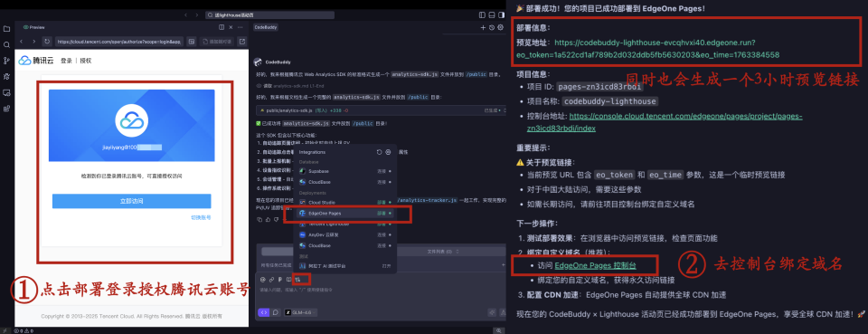Open the Extensions blocks icon in sidebar
This screenshot has height=334, width=868.
[x=6, y=109]
